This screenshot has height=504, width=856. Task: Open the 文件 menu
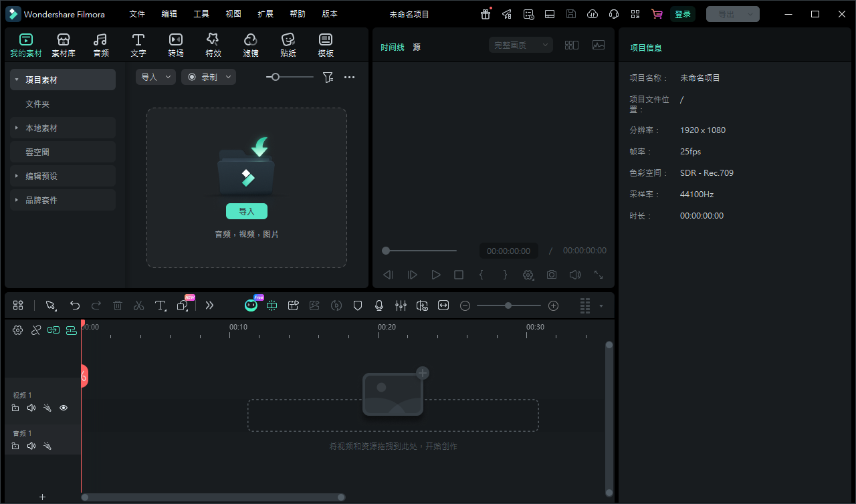click(137, 14)
